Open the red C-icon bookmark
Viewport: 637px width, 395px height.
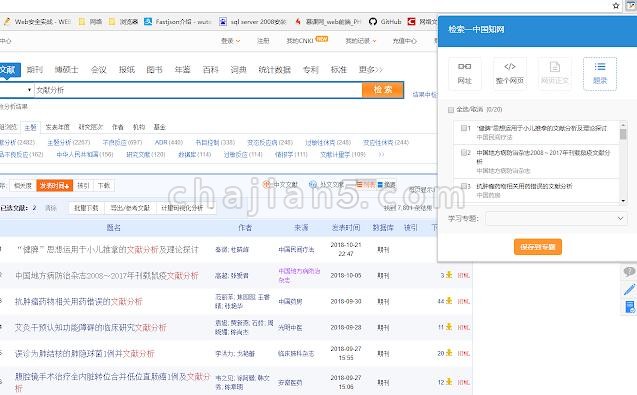tap(422, 22)
